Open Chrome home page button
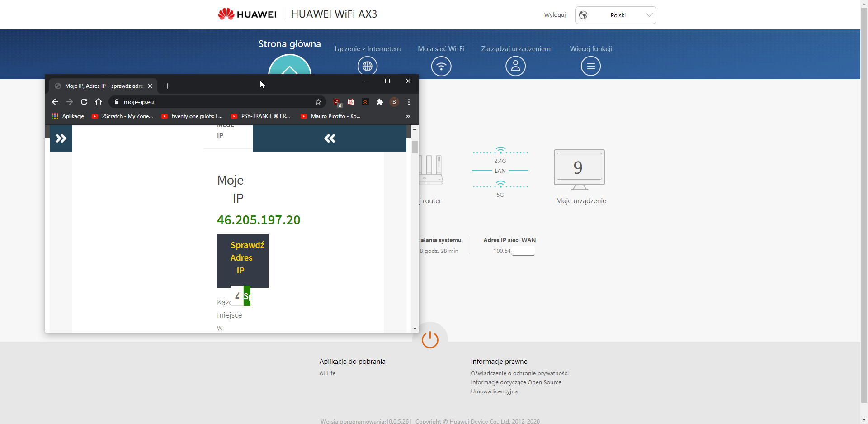The width and height of the screenshot is (868, 424). point(99,102)
